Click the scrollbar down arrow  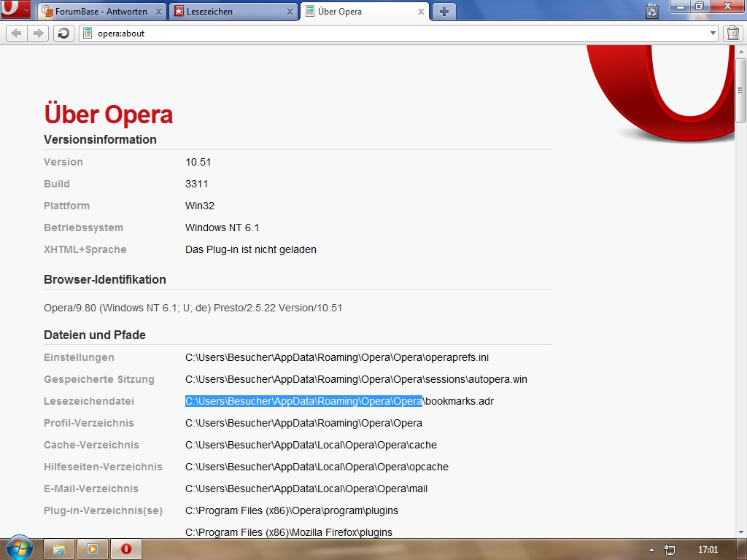741,532
